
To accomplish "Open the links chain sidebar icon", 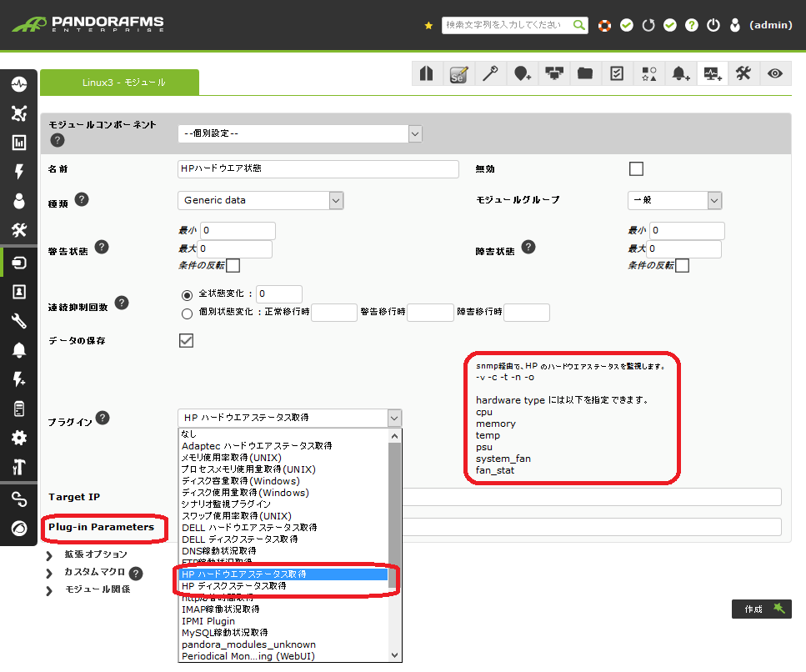I will [x=19, y=499].
